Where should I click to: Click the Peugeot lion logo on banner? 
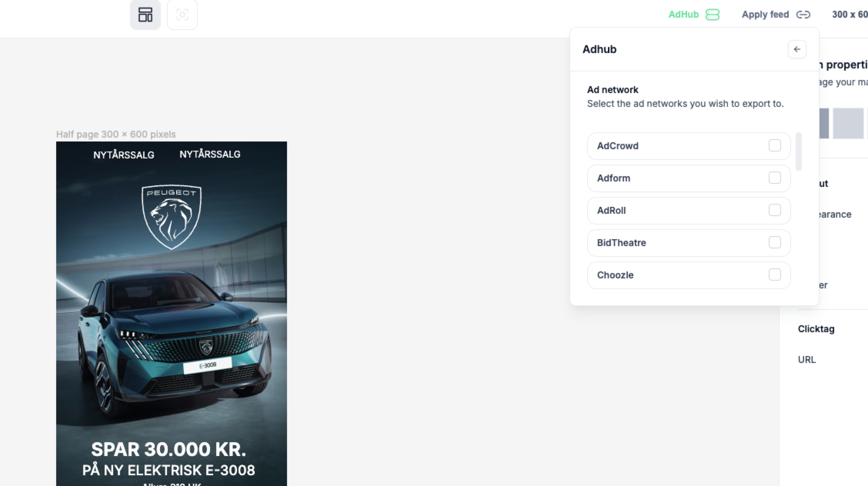[x=172, y=217]
